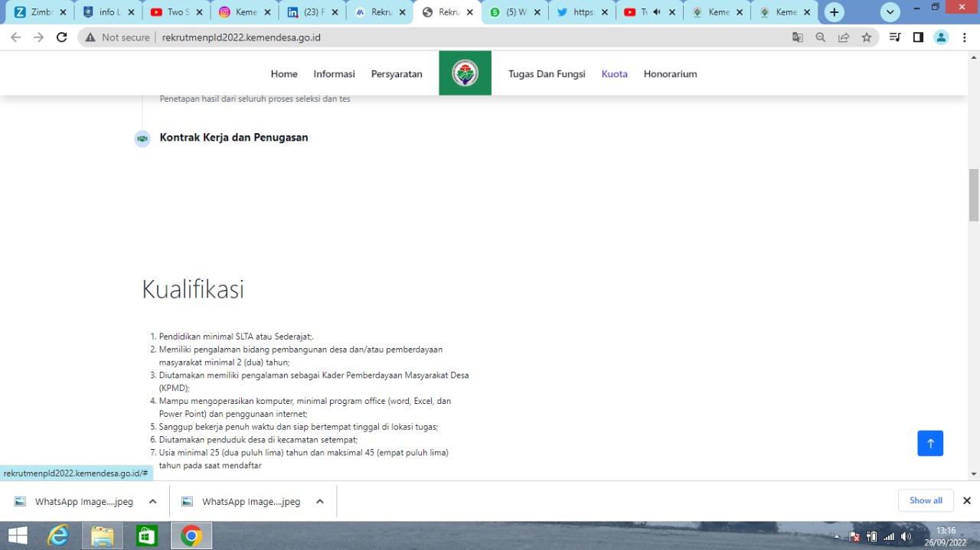This screenshot has width=980, height=550.
Task: Open the Persyaratan menu item
Action: pos(397,74)
